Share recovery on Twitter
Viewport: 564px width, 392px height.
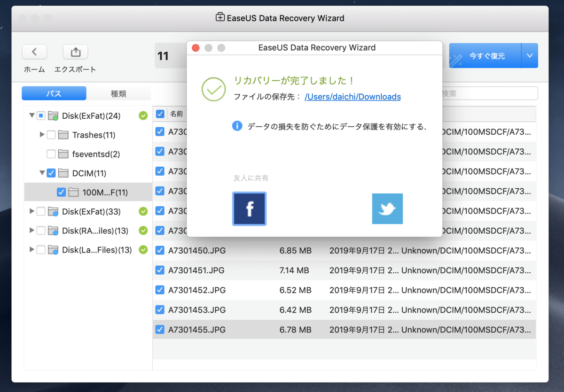(387, 209)
